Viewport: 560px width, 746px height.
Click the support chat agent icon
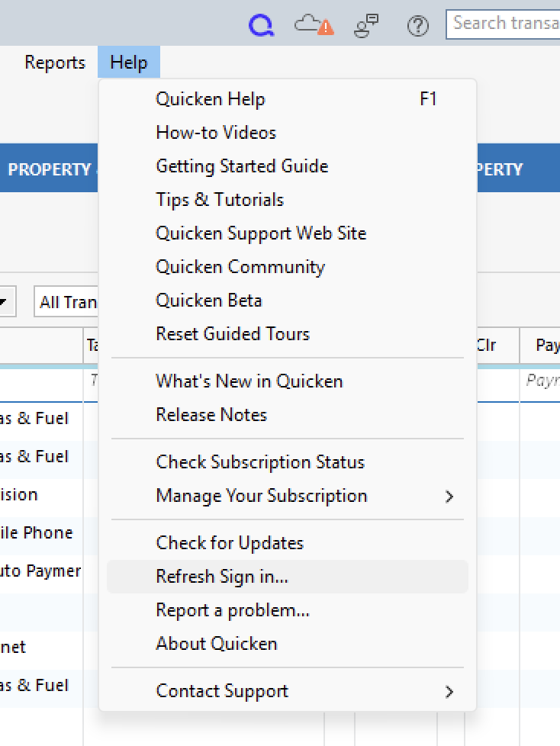[366, 26]
